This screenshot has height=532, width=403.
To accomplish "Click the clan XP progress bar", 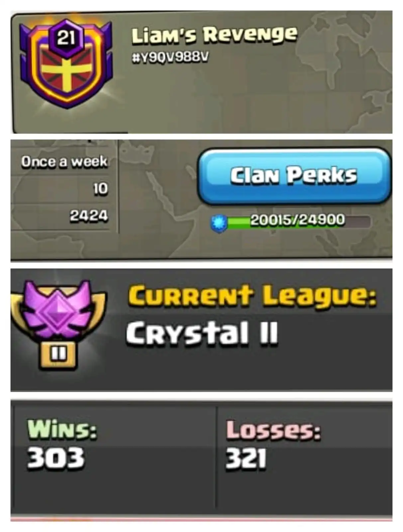I will click(x=298, y=221).
